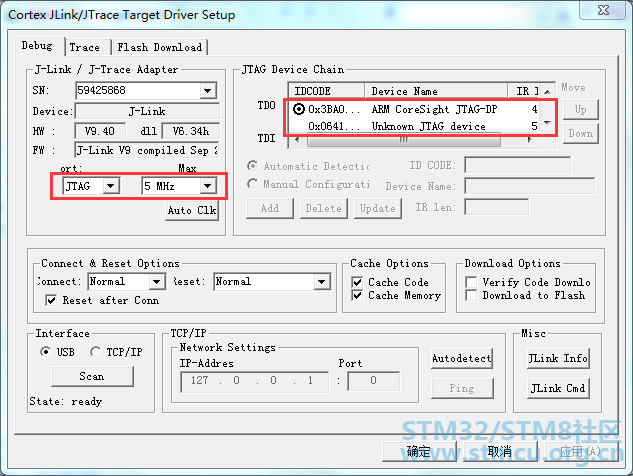Viewport: 633px width, 476px height.
Task: Open the Flash Download tab
Action: [160, 47]
